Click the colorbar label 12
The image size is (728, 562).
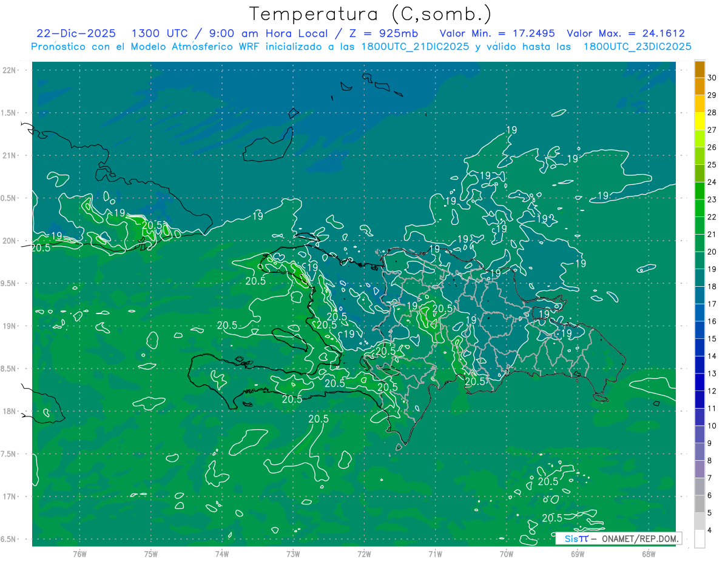[x=712, y=391]
